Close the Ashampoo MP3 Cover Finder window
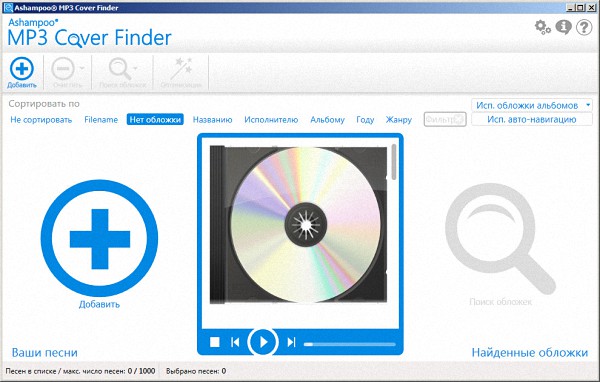The image size is (600, 382). point(591,7)
